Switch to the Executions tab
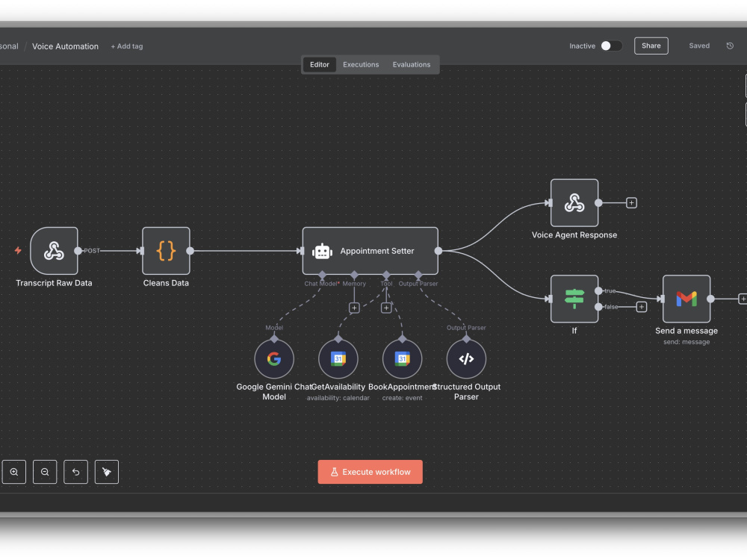The width and height of the screenshot is (747, 560). tap(361, 64)
